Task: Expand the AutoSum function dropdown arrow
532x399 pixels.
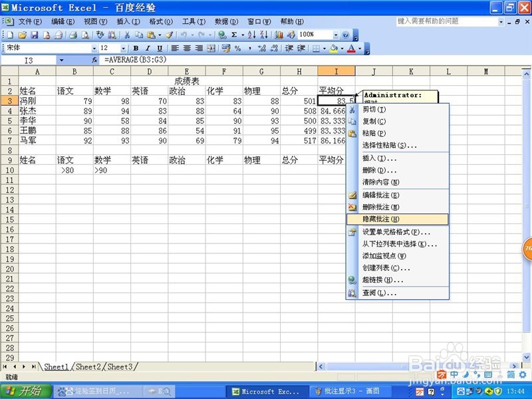Action: click(243, 35)
